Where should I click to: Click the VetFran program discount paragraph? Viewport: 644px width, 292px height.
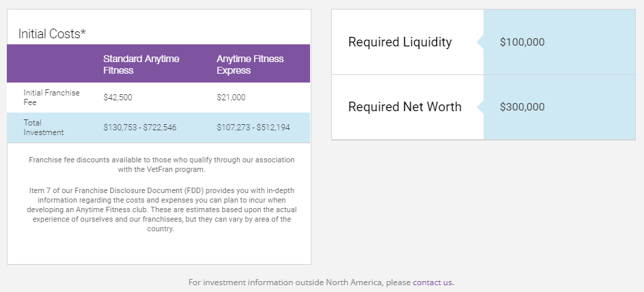[161, 164]
